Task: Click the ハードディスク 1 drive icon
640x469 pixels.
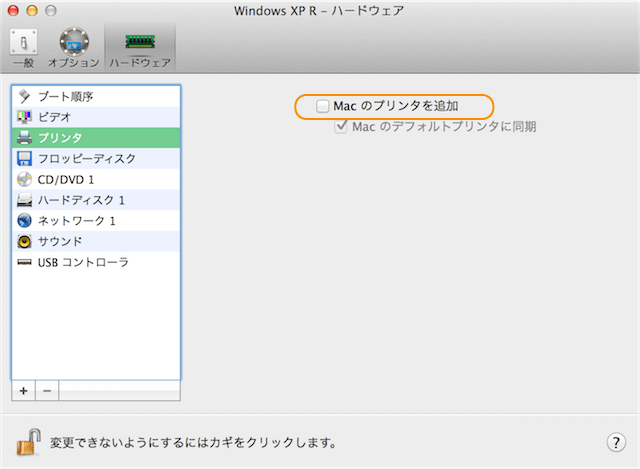Action: (x=24, y=200)
